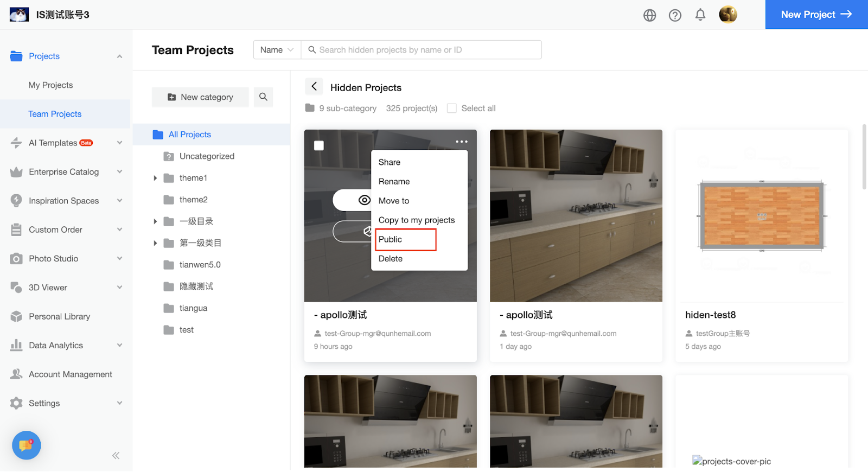Screen dimensions: 868x472
Task: Click the New Project button
Action: (816, 15)
